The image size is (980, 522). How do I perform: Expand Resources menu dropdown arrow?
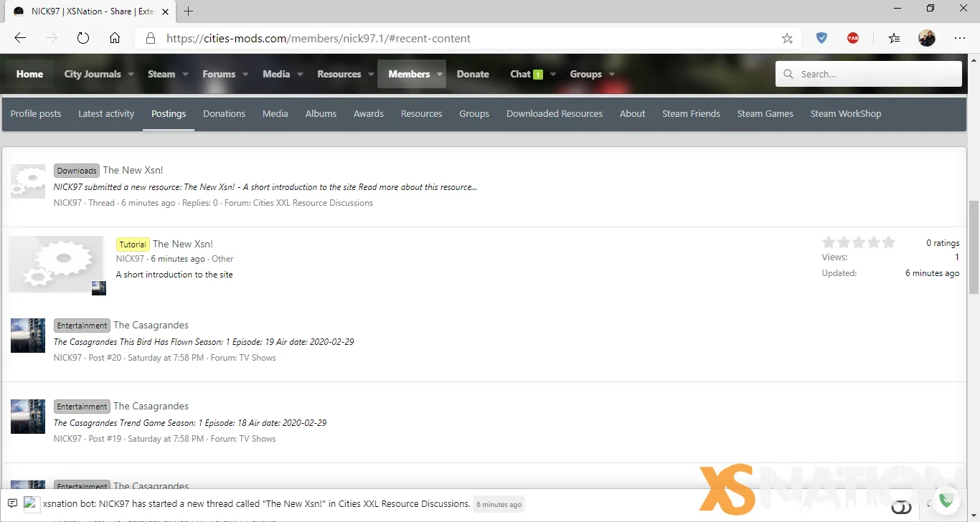[x=371, y=74]
